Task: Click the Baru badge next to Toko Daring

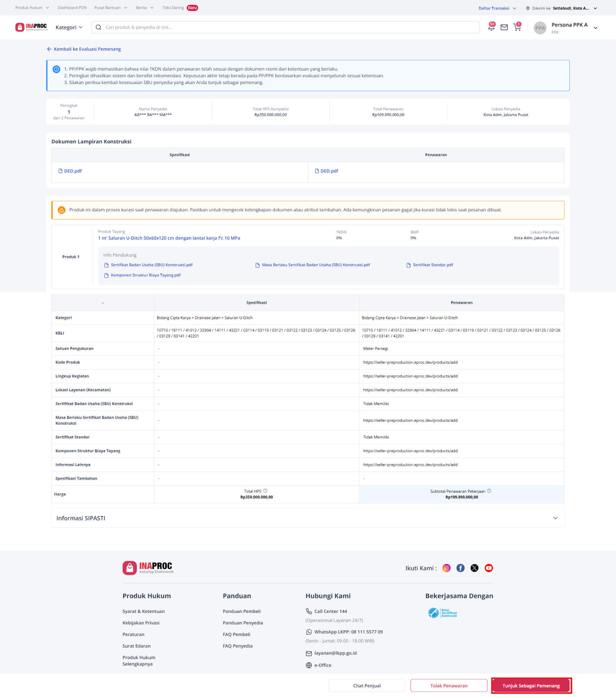Action: click(192, 8)
